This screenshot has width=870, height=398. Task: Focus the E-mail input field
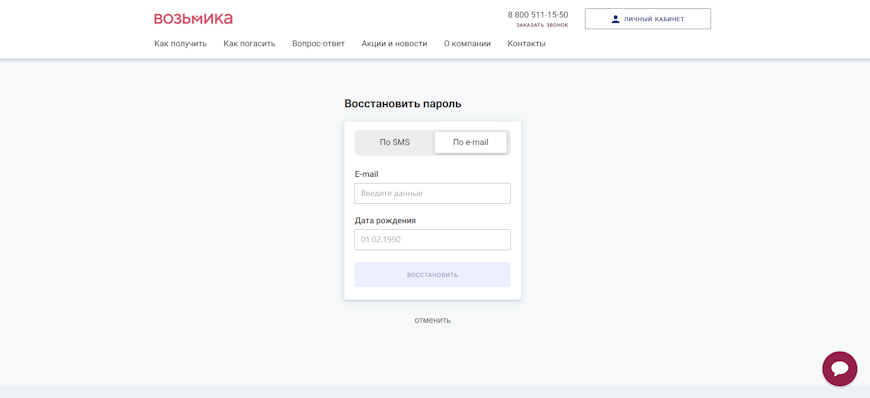(432, 194)
